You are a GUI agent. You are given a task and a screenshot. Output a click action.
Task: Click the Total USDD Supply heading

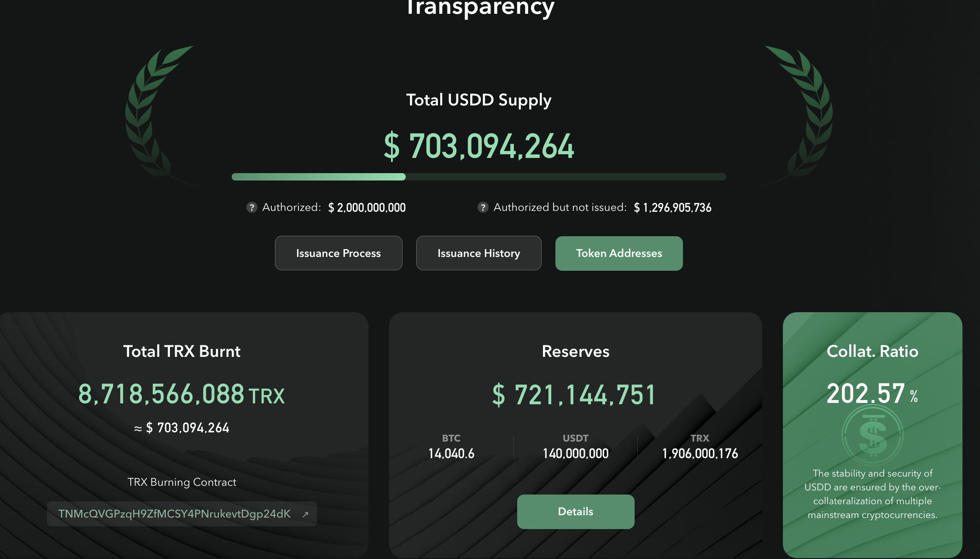point(479,100)
